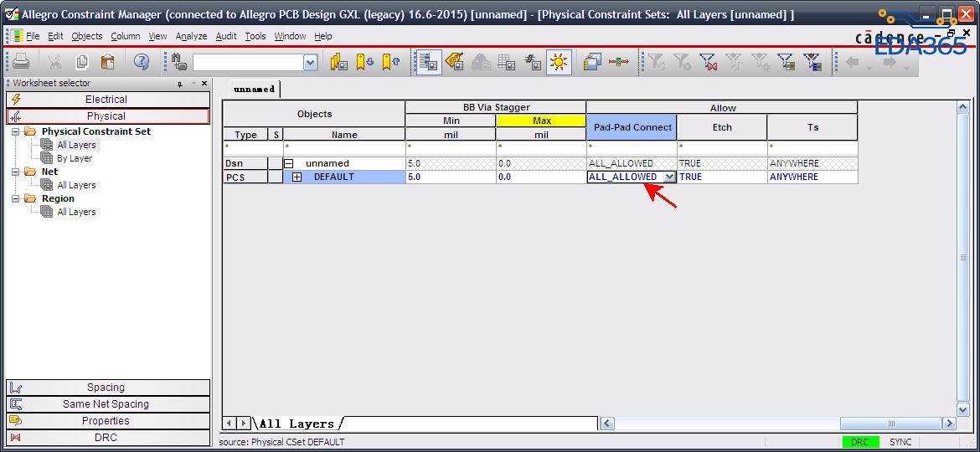Click the Net All Layers worksheet icon
The height and width of the screenshot is (452, 980).
pyautogui.click(x=46, y=185)
